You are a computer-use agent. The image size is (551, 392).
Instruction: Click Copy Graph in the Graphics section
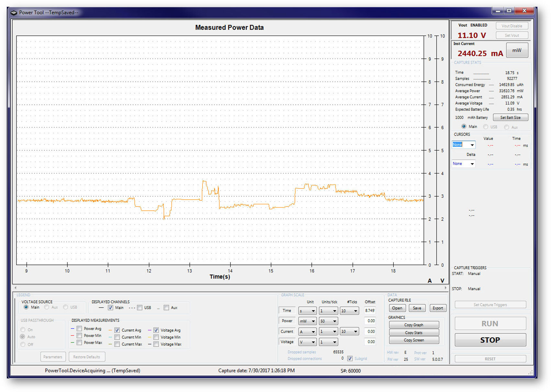point(414,325)
